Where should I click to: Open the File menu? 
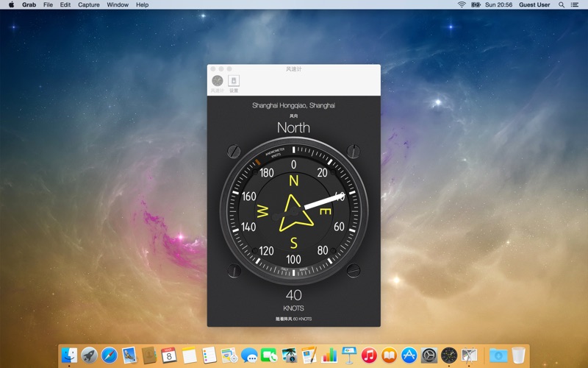click(x=48, y=4)
